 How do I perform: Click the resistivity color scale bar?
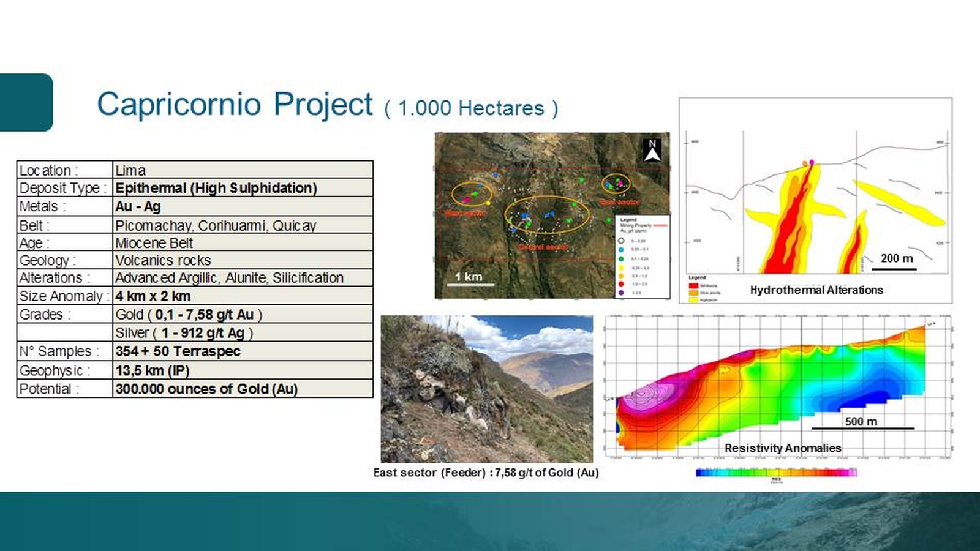coord(776,473)
